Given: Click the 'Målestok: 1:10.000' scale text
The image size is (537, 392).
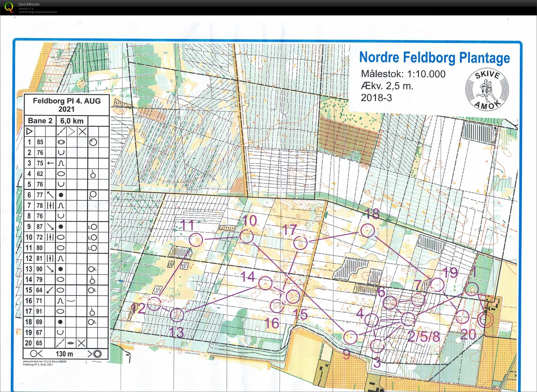Looking at the screenshot, I should [x=403, y=74].
